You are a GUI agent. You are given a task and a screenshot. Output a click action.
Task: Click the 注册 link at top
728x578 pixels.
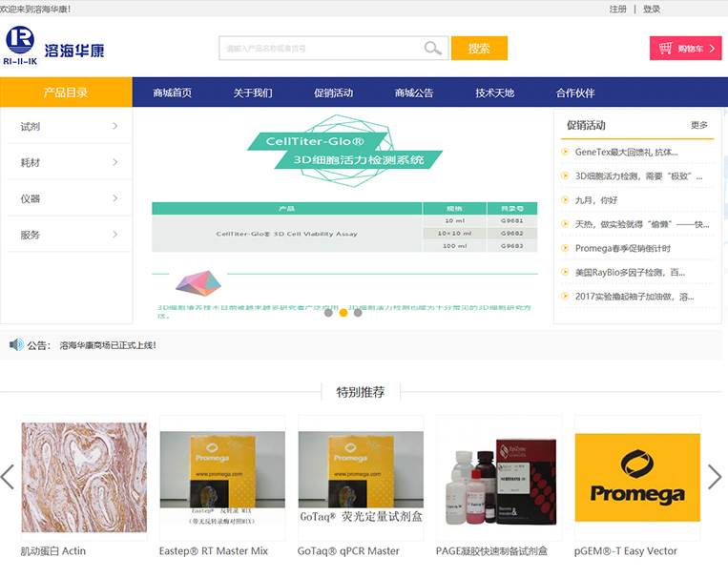(618, 9)
